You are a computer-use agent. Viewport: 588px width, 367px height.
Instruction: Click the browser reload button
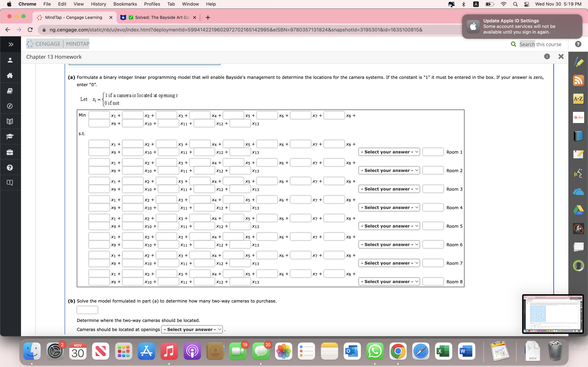30,30
